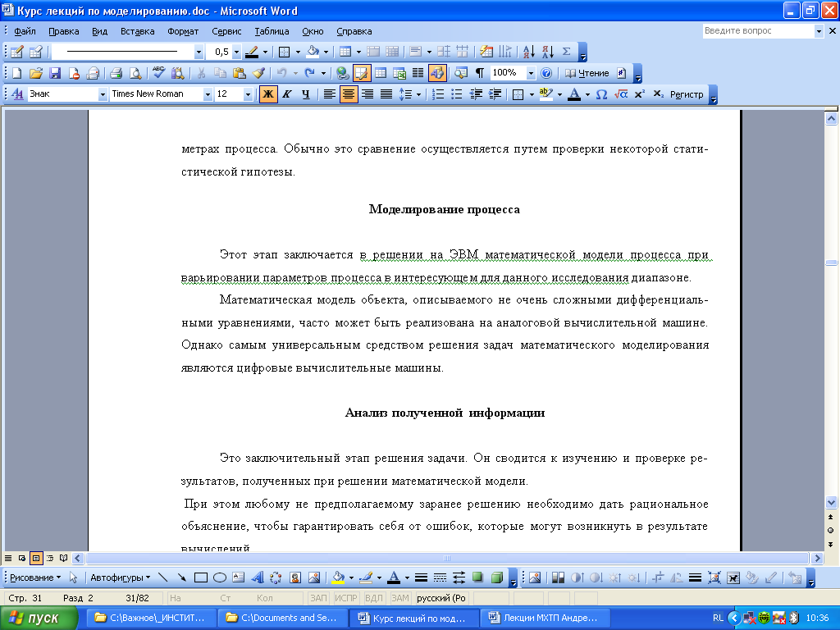
Task: Justify the paragraph text
Action: tap(386, 94)
